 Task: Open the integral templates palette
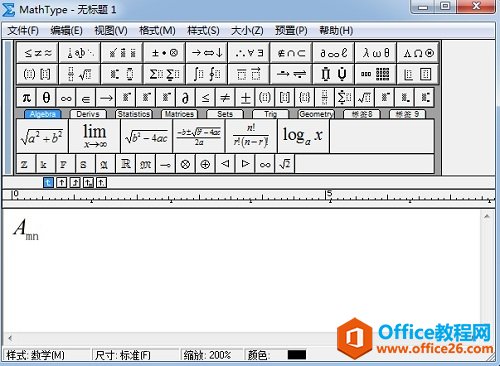coord(207,74)
